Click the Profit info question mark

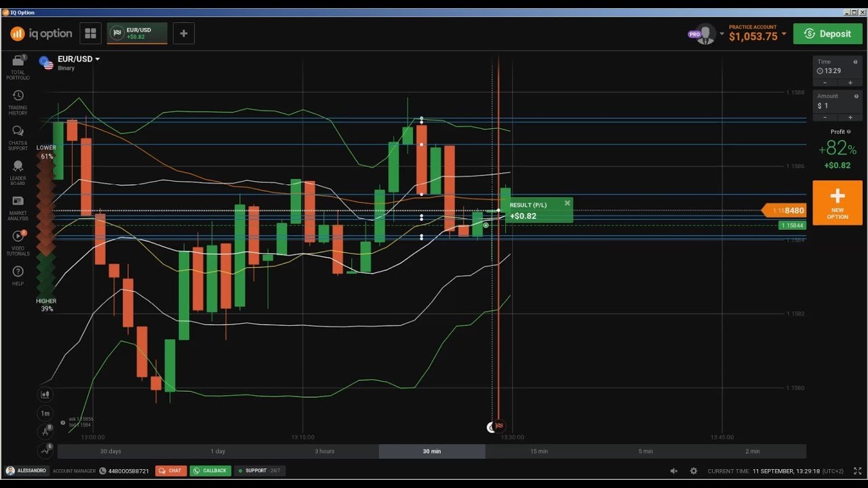[850, 132]
